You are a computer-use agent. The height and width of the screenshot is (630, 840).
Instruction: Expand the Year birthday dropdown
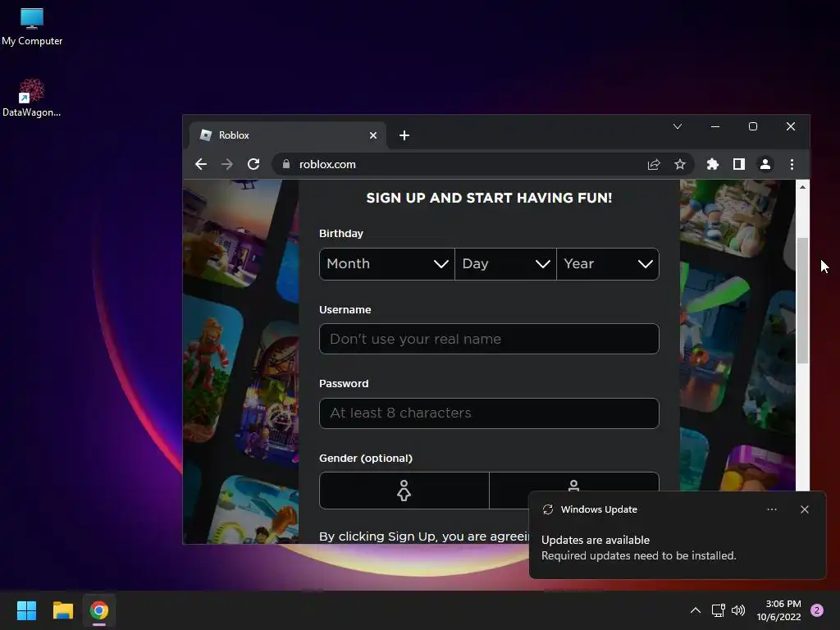[608, 264]
